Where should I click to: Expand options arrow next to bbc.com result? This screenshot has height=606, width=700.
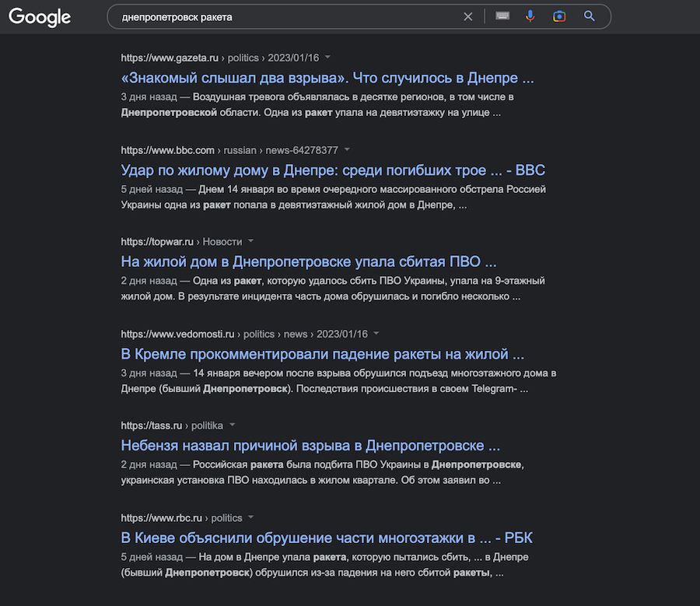point(347,149)
